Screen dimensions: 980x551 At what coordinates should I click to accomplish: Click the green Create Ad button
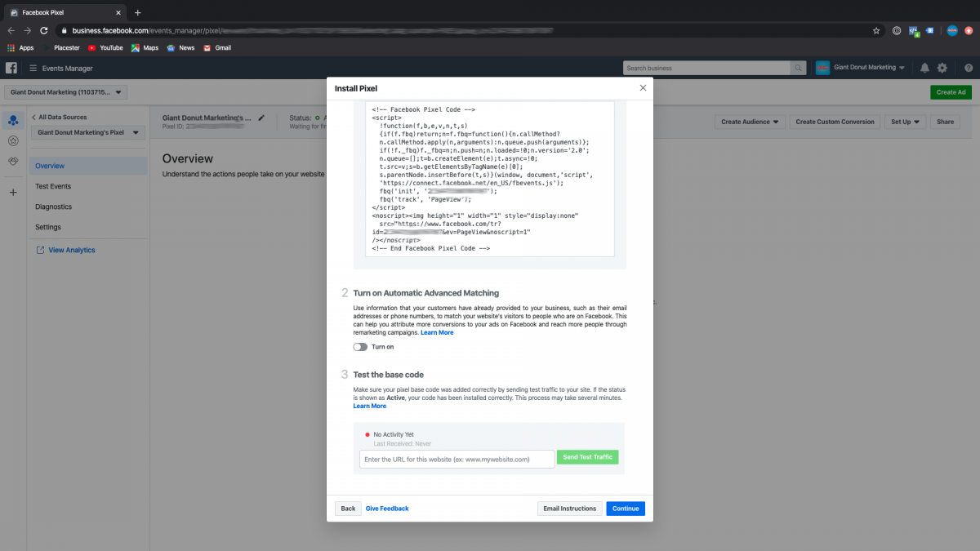951,92
